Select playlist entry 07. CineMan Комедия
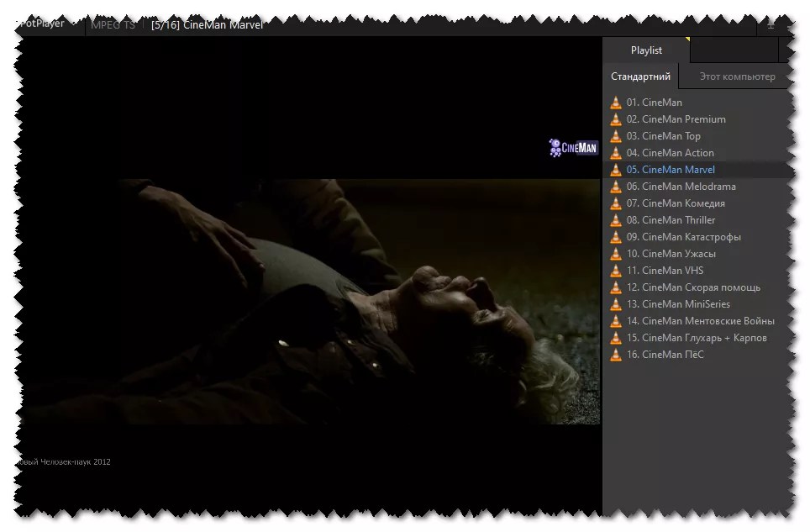This screenshot has height=532, width=810. (x=698, y=203)
